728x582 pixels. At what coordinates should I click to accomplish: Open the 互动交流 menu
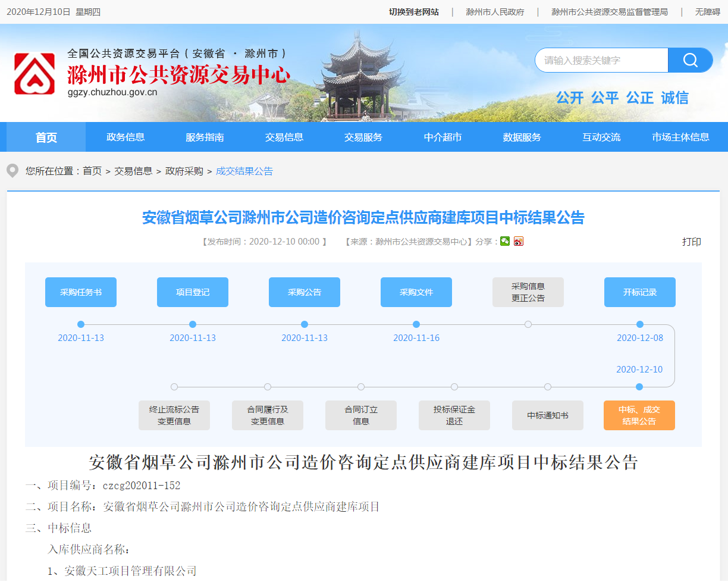tap(601, 137)
